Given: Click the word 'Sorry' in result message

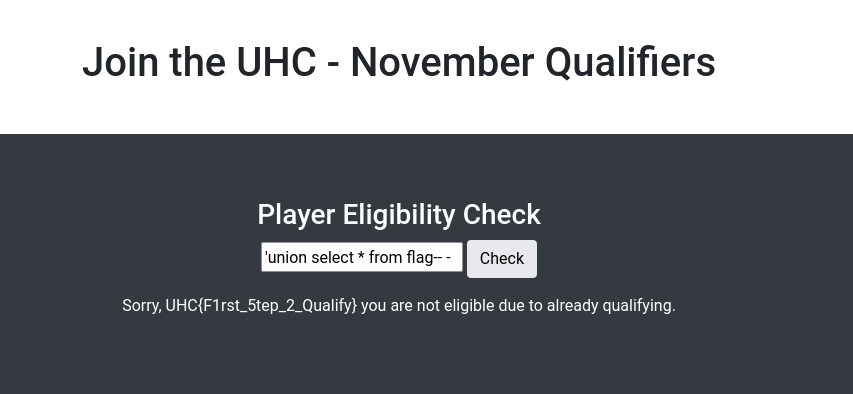Looking at the screenshot, I should click(140, 306).
